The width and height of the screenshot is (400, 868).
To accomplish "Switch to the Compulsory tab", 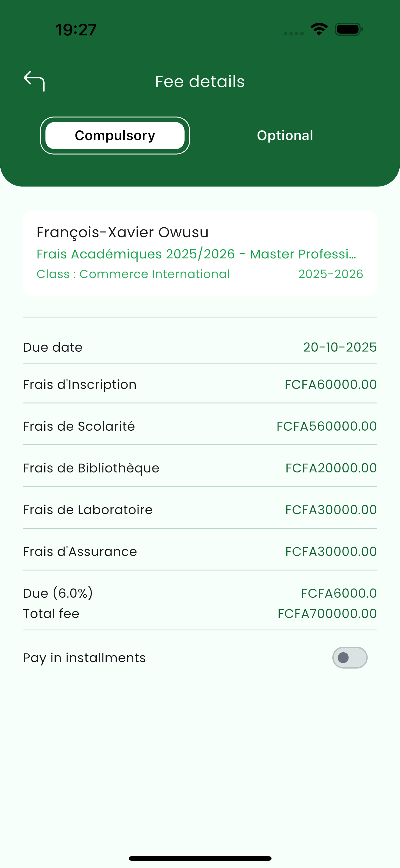I will [115, 136].
